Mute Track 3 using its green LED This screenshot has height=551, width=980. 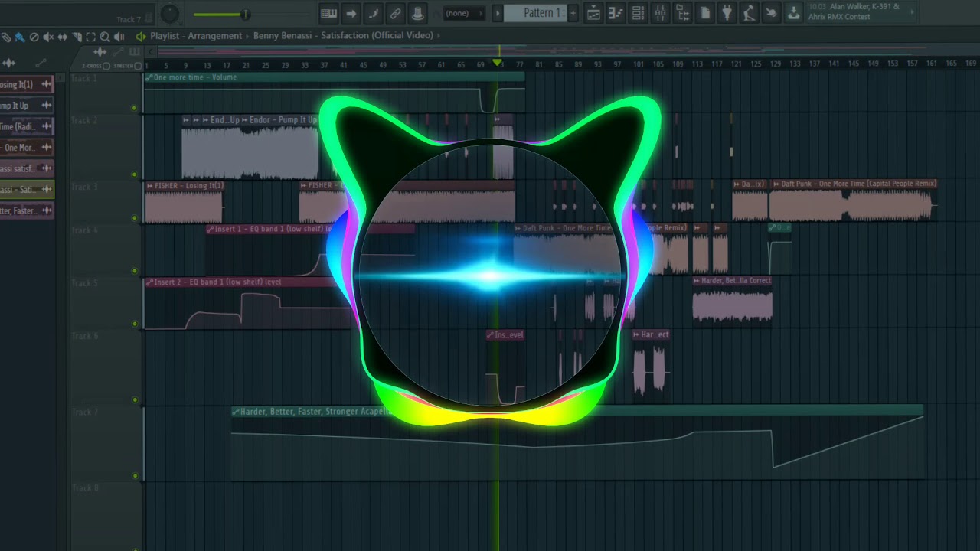coord(134,217)
